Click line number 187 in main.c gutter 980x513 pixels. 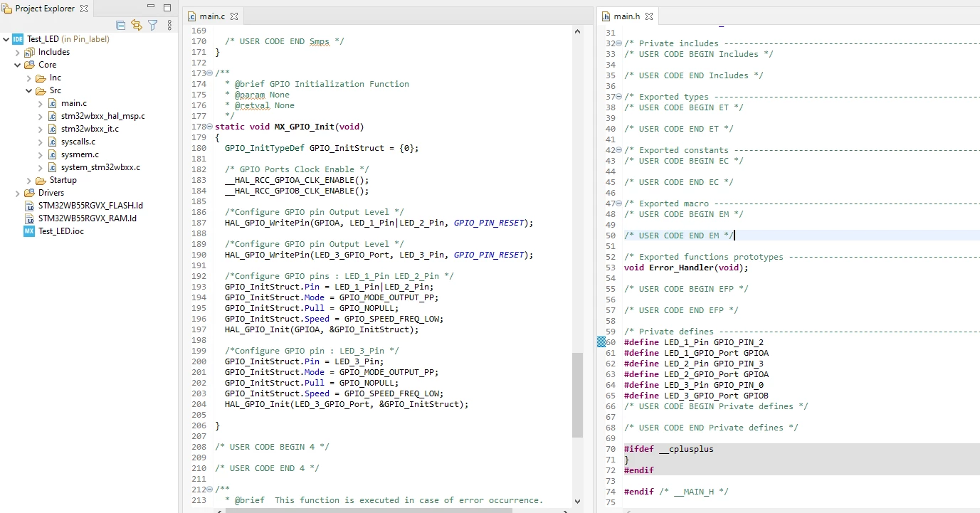click(199, 223)
